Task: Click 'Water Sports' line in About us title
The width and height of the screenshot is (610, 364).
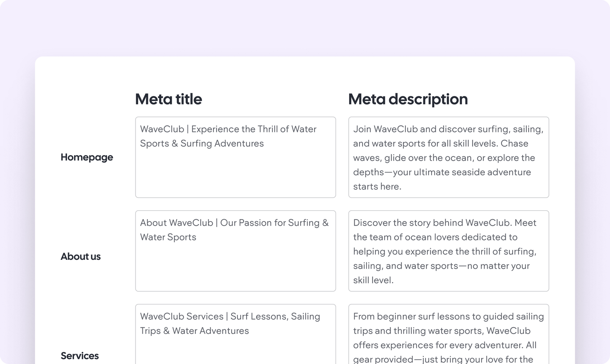Action: coord(168,237)
